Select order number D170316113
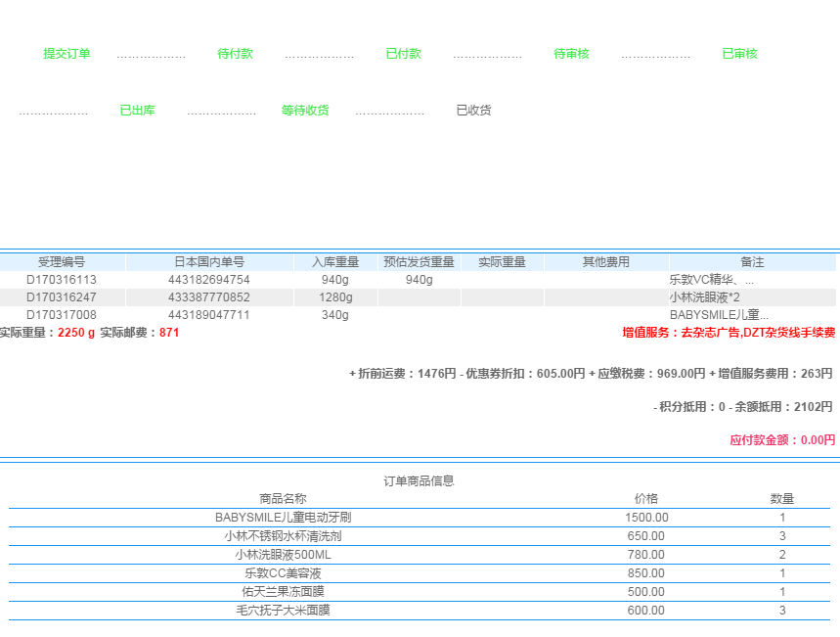Viewport: 840px width, 637px height. pyautogui.click(x=62, y=280)
